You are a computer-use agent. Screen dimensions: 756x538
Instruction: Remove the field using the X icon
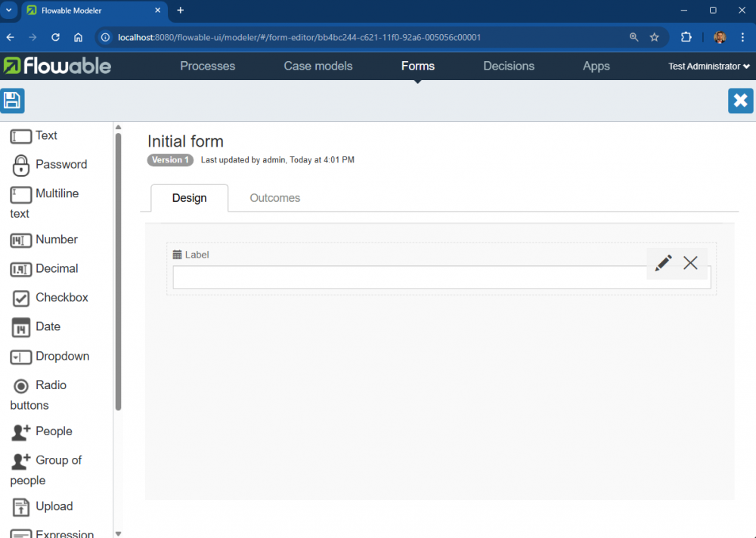click(x=690, y=263)
